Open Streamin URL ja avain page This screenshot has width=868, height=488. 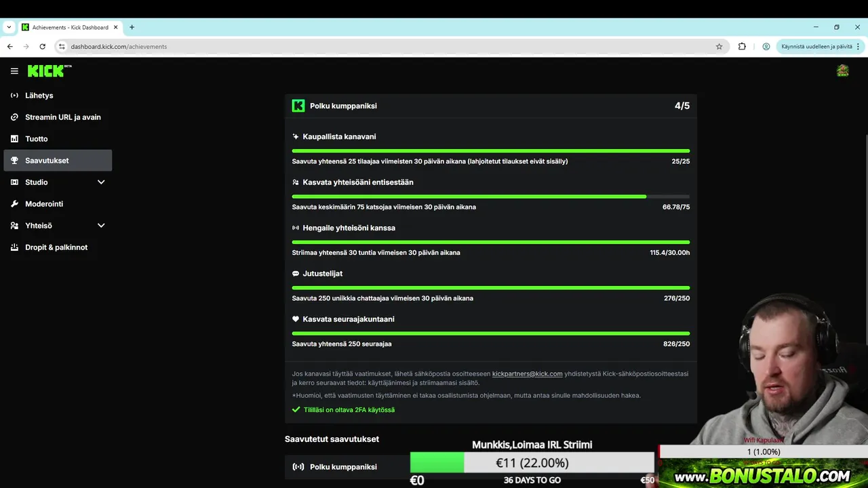(58, 117)
